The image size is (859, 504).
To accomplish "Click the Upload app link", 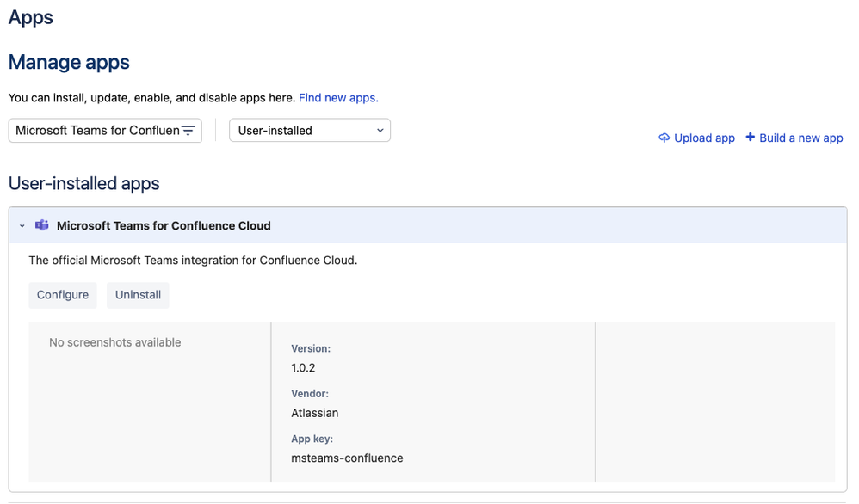I will pyautogui.click(x=704, y=138).
